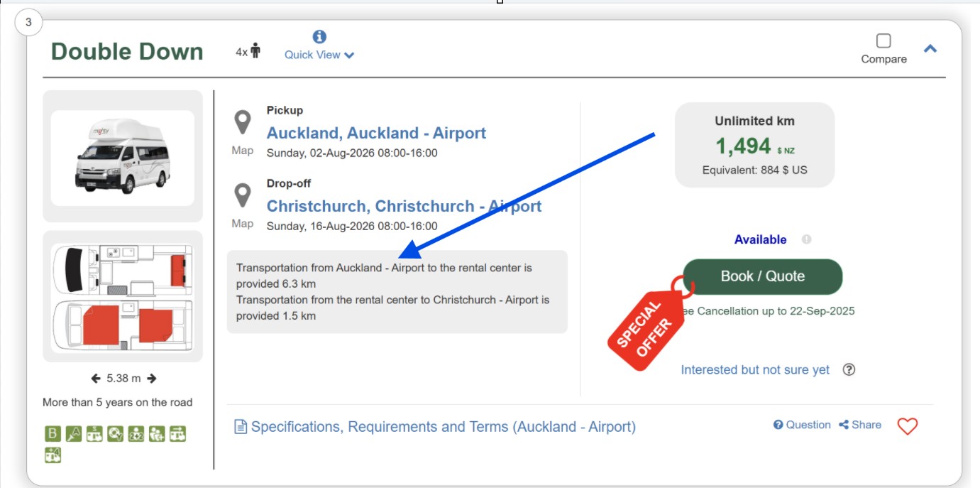This screenshot has height=488, width=980.
Task: Click the campervan floor plan layout image
Action: [x=123, y=296]
